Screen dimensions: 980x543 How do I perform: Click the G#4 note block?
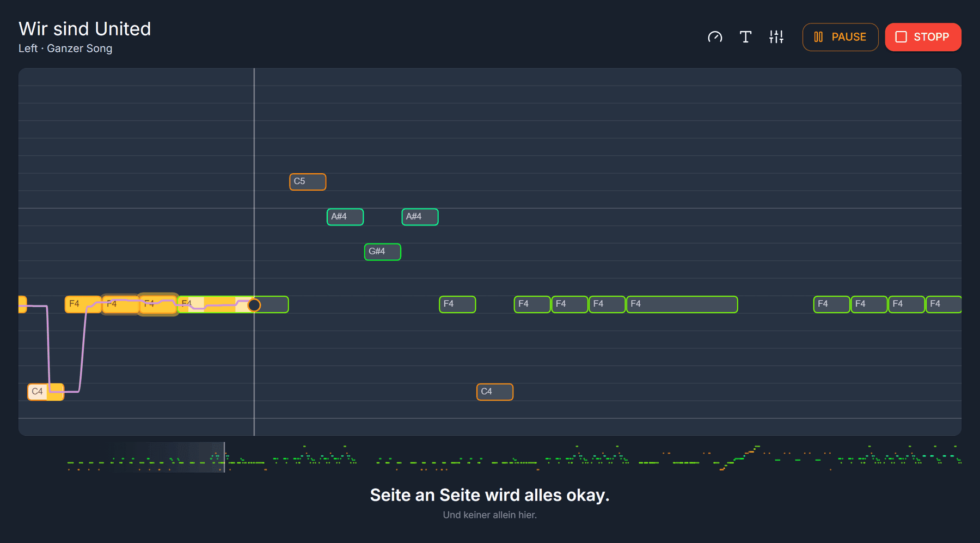pos(382,252)
